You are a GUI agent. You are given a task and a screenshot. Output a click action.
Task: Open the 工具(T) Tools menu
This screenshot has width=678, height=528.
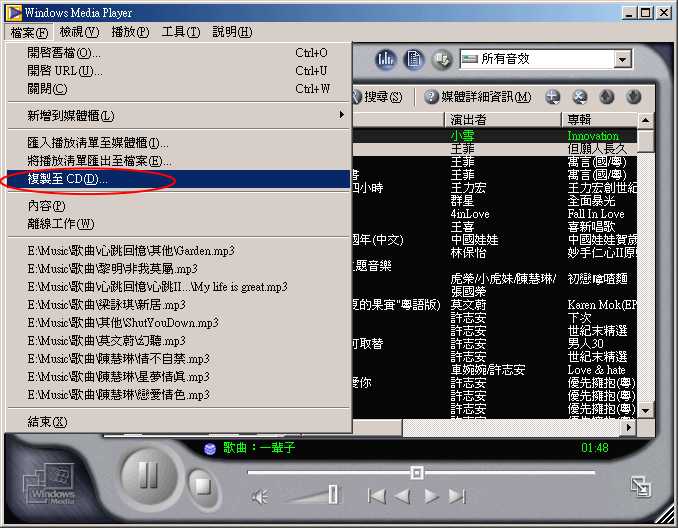pos(181,32)
